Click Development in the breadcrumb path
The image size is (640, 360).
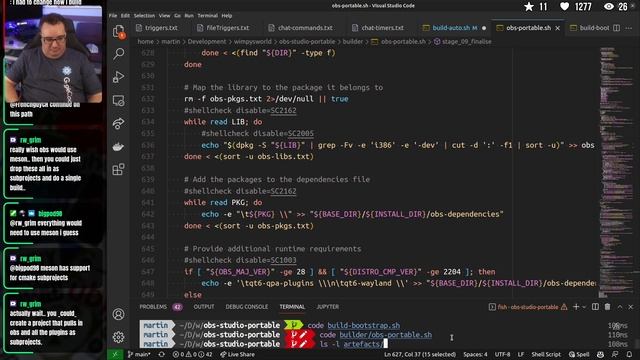click(207, 42)
